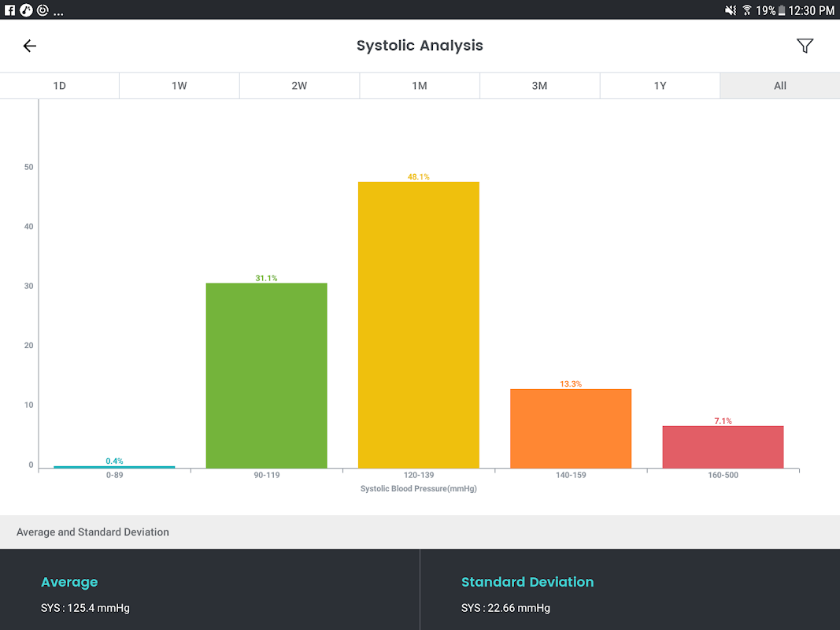The width and height of the screenshot is (840, 630).
Task: Switch to the 1D time range tab
Action: click(59, 85)
